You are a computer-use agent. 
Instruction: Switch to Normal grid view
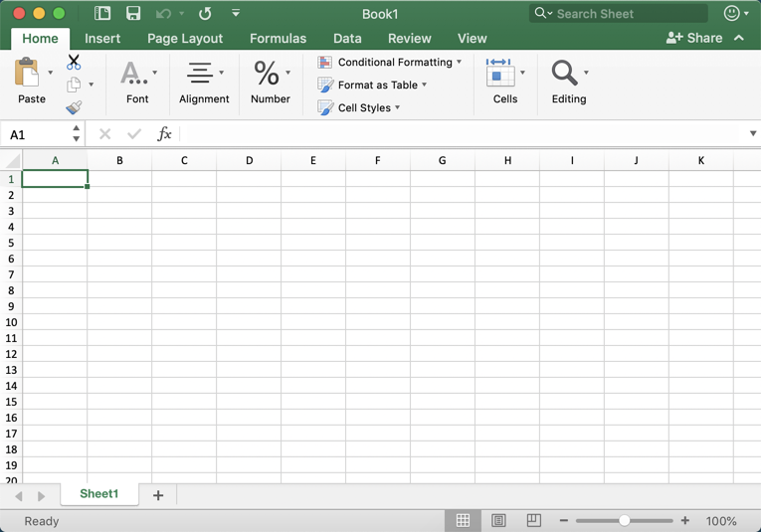point(463,521)
